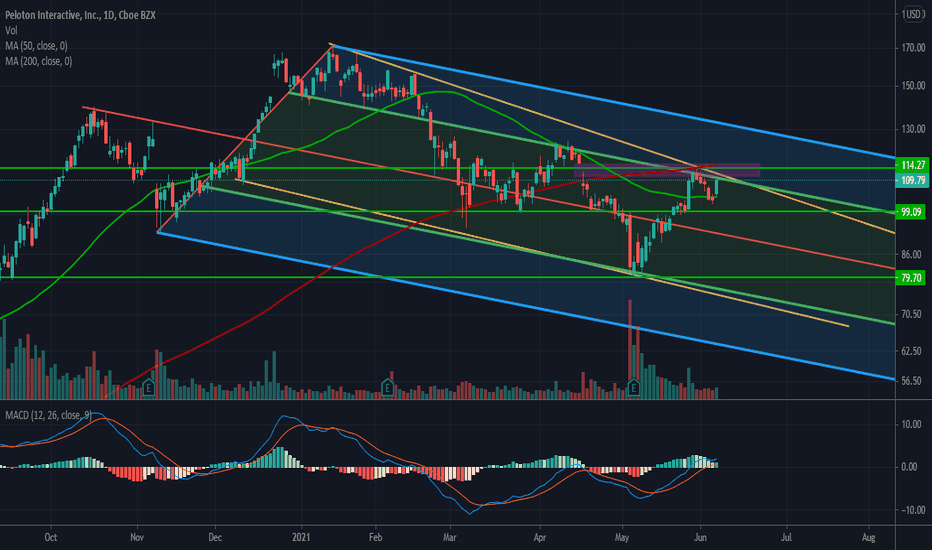Select the MA (50, close, 0) indicator label
The image size is (932, 550).
(36, 46)
